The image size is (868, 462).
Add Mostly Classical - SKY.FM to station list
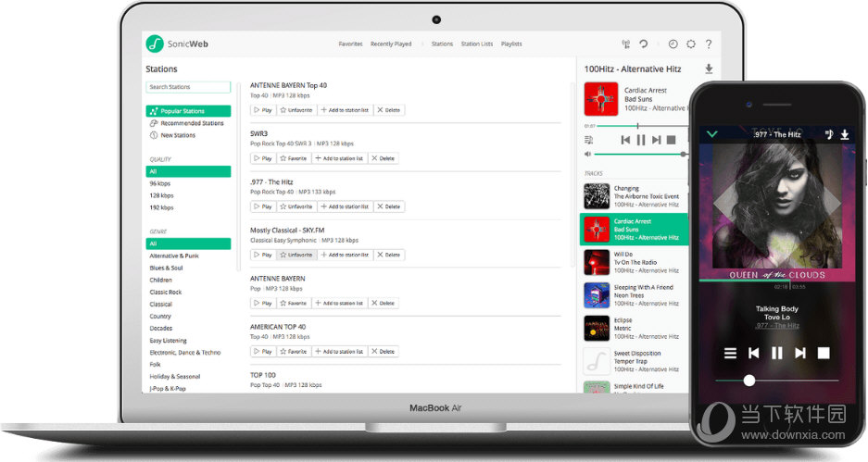[x=345, y=255]
